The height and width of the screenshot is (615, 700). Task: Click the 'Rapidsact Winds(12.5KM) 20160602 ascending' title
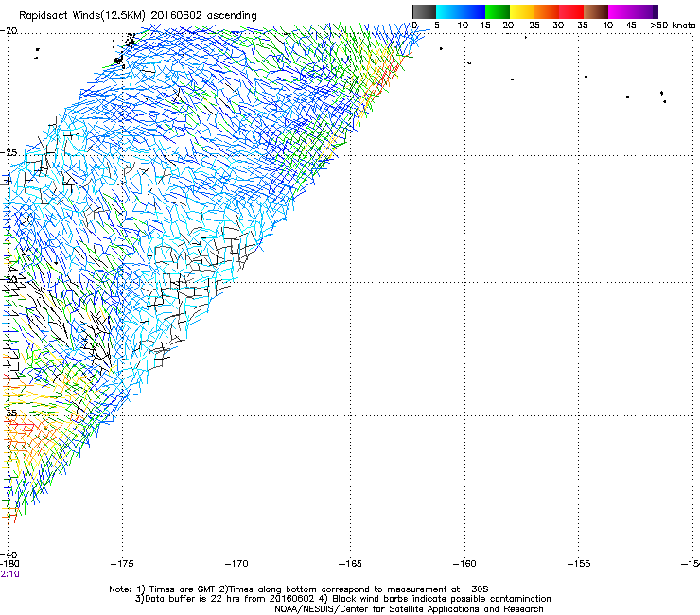[138, 16]
